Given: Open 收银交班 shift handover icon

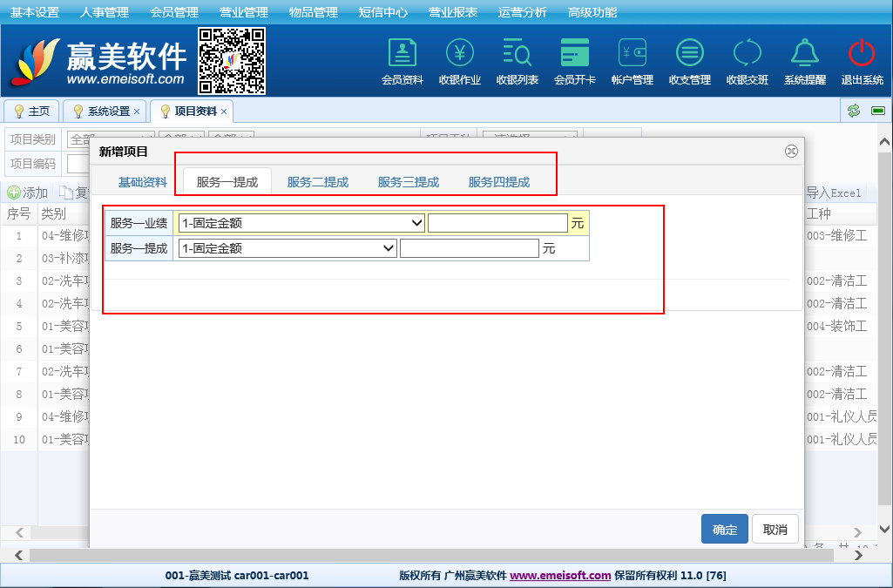Looking at the screenshot, I should tap(747, 54).
